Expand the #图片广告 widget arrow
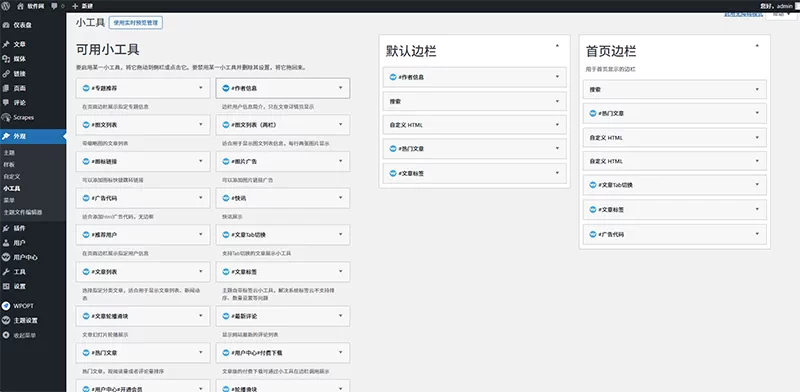This screenshot has width=800, height=392. pyautogui.click(x=340, y=161)
